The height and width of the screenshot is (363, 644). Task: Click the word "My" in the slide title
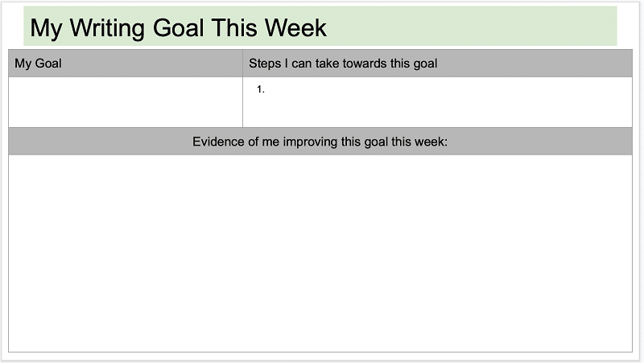(46, 27)
